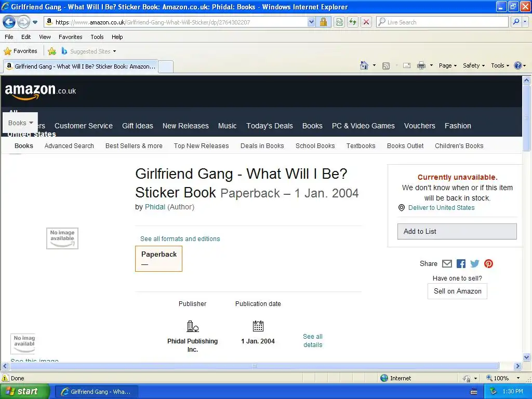Go back using the browser Back arrow

[9, 22]
